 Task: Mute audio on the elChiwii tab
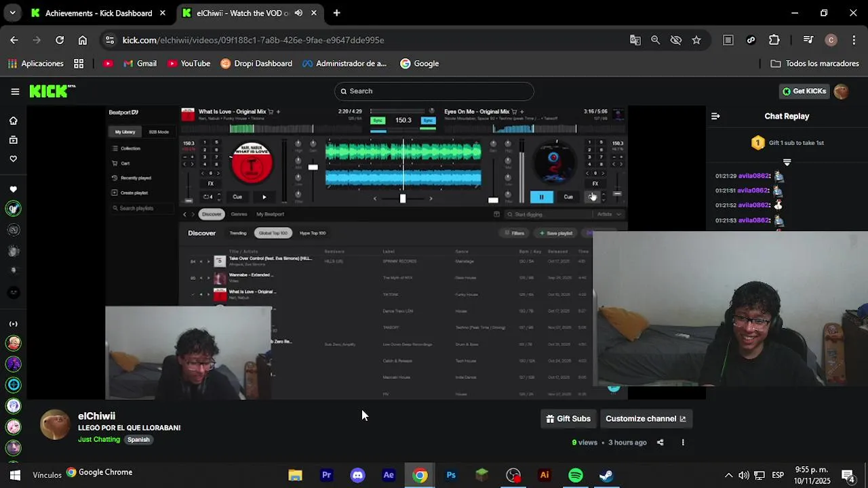[x=298, y=13]
